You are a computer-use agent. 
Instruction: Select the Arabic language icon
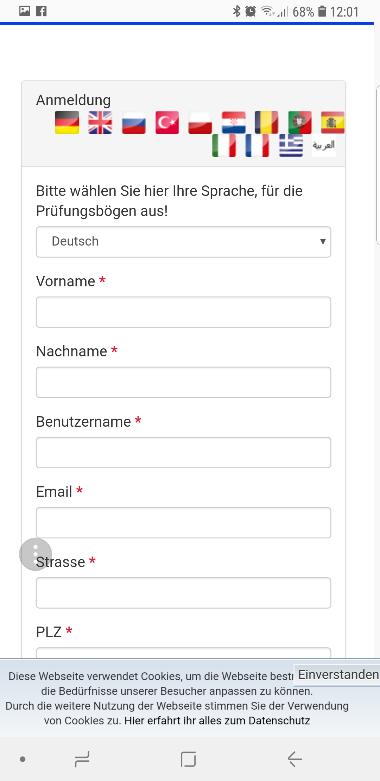point(324,145)
